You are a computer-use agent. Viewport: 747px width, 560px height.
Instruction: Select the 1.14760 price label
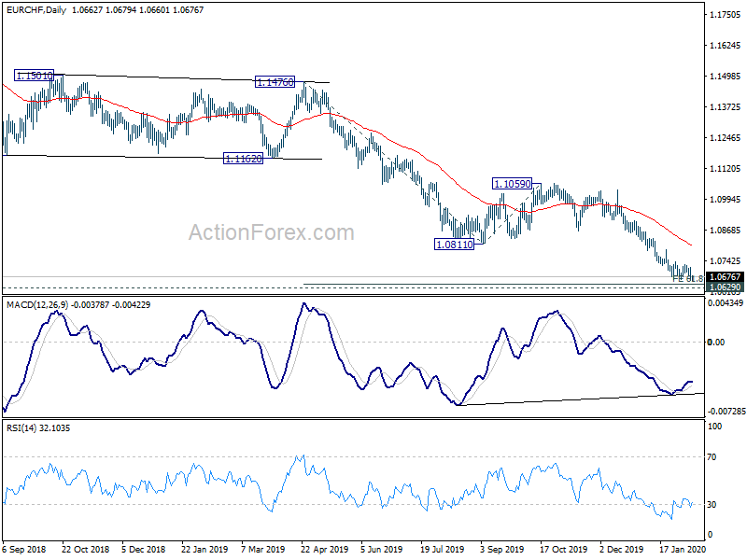[275, 82]
